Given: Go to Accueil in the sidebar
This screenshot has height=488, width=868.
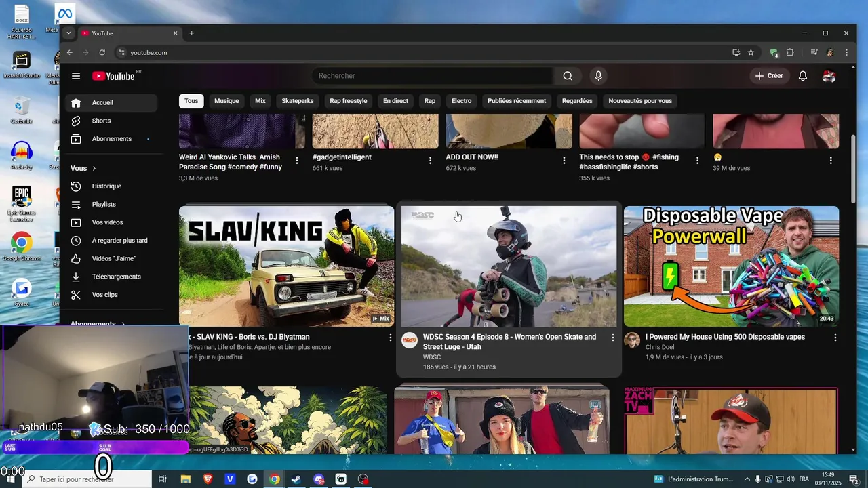Looking at the screenshot, I should pyautogui.click(x=111, y=102).
